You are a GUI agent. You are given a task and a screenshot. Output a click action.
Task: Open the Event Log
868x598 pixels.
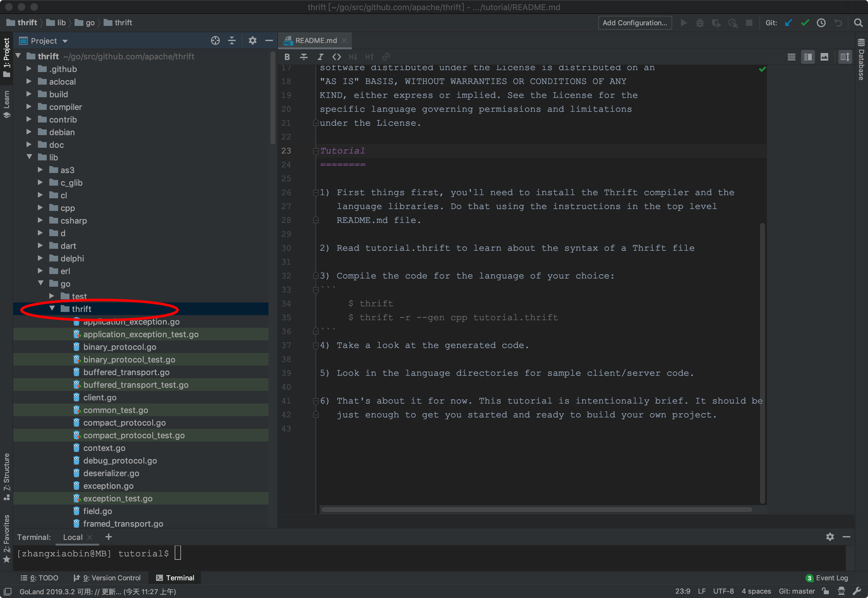tap(826, 577)
